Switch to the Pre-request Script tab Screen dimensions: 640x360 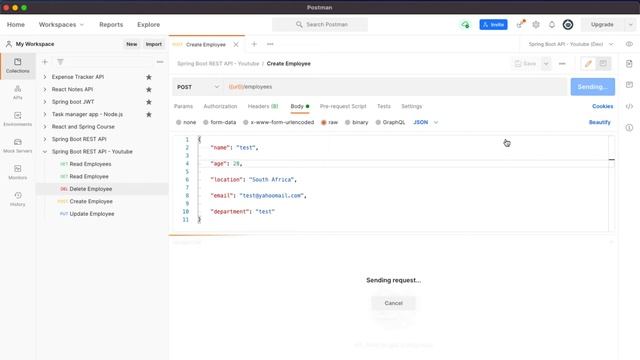(343, 107)
